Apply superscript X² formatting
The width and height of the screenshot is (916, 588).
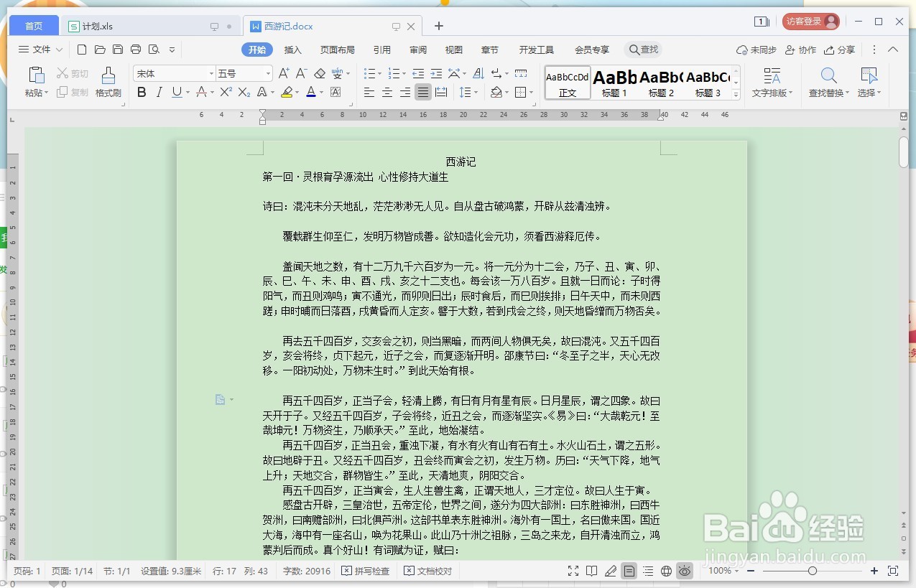point(226,92)
